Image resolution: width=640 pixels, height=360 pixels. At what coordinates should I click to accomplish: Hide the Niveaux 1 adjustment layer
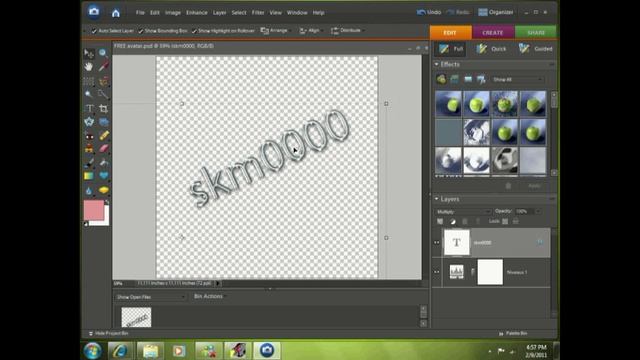(x=437, y=272)
